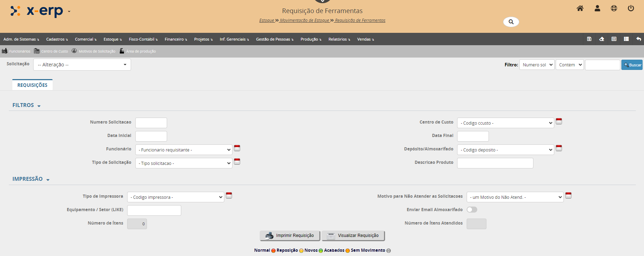The width and height of the screenshot is (644, 256).
Task: Click the Numero Solicitacao input field
Action: pos(151,123)
